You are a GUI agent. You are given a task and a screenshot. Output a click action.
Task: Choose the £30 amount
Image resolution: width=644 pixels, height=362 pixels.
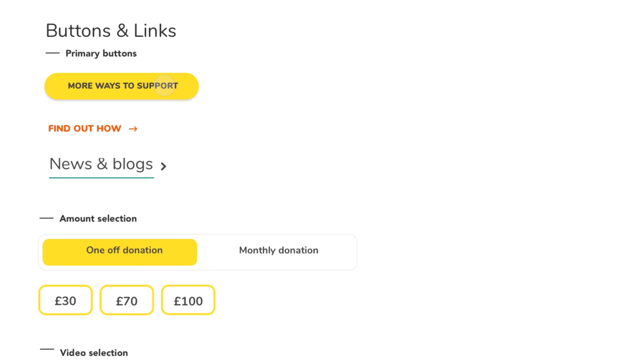pos(65,300)
